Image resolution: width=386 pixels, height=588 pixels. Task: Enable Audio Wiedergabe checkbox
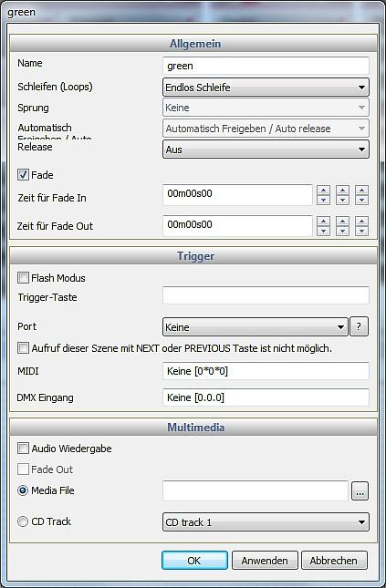(24, 449)
